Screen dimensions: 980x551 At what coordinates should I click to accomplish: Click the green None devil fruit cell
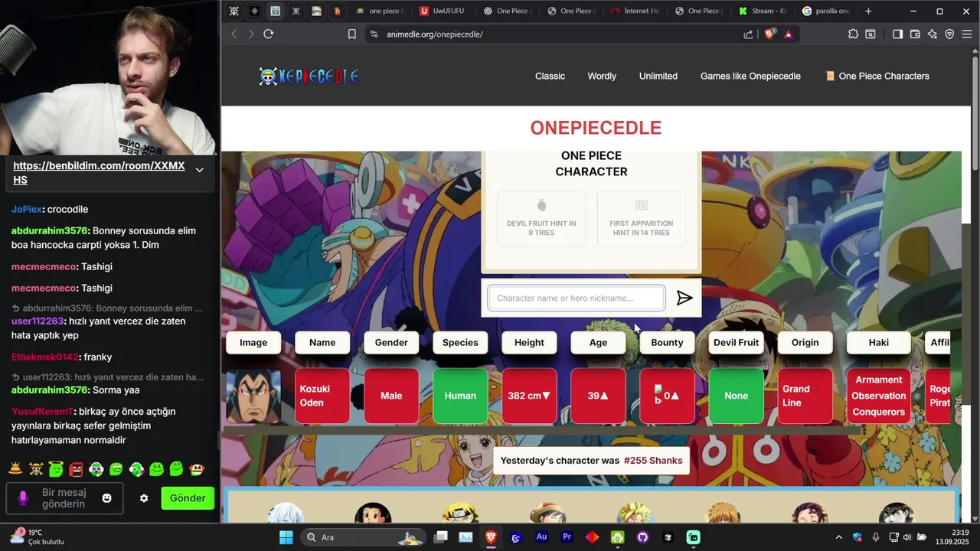pos(736,396)
